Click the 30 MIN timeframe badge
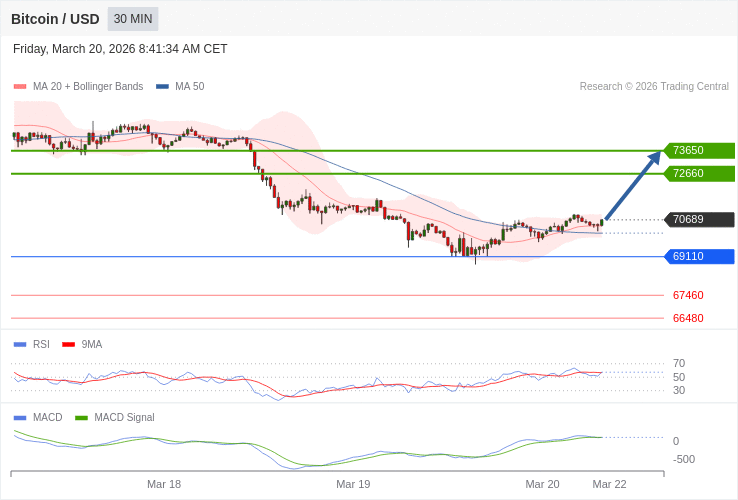The height and width of the screenshot is (500, 738). 133,19
